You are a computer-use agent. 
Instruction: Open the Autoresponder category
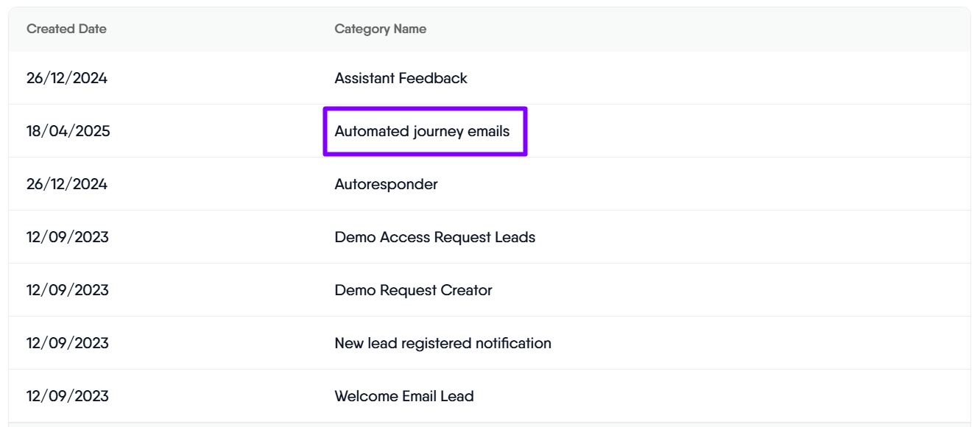click(x=386, y=185)
